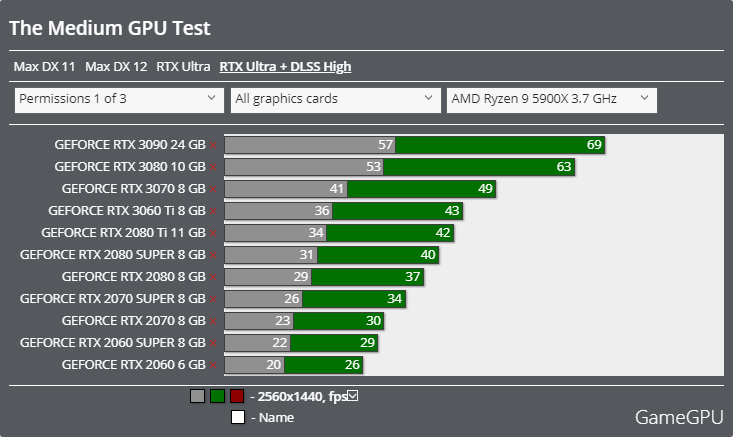
Task: Remove GEFORCE RTX 3070 8 GB with red X
Action: pyautogui.click(x=213, y=189)
